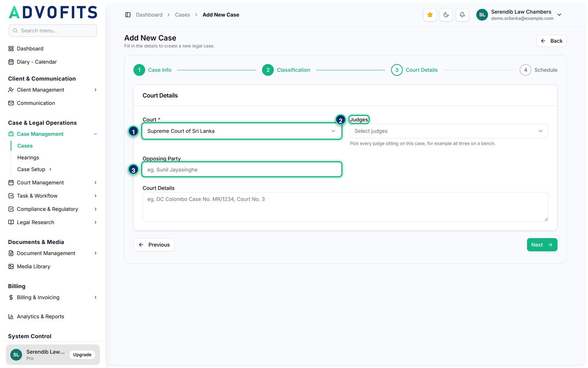Viewport: 588px width, 368px height.
Task: Click the Court Details text area
Action: click(345, 207)
